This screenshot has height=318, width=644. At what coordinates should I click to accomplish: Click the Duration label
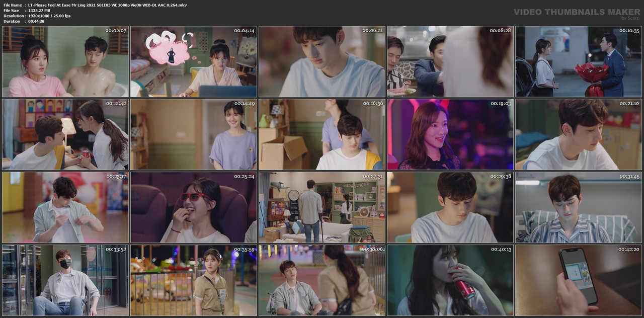(x=12, y=21)
